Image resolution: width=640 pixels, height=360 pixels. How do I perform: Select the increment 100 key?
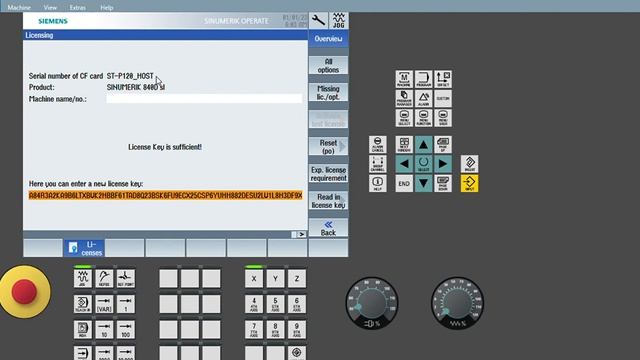point(126,330)
